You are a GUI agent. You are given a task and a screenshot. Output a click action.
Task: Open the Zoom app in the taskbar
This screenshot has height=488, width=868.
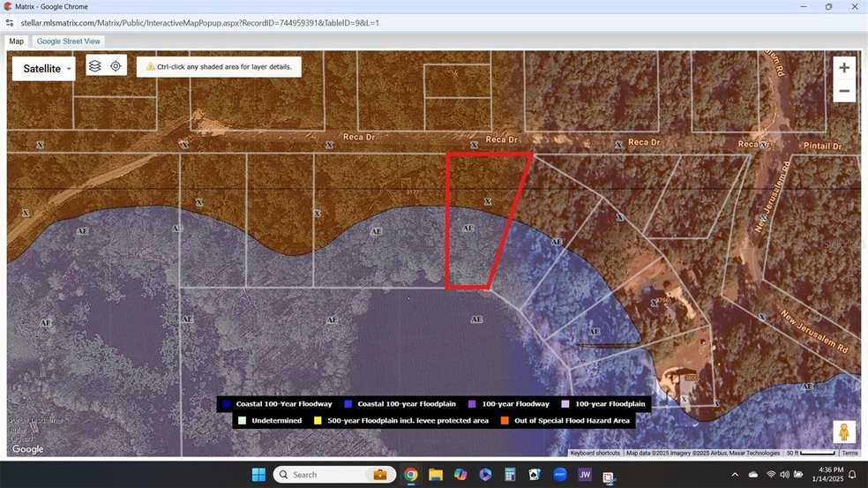[559, 475]
